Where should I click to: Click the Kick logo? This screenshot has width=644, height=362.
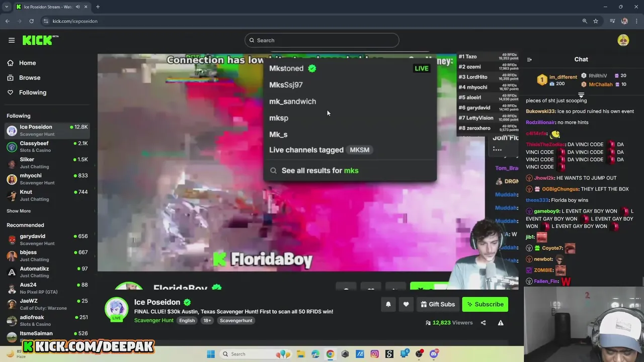pos(40,40)
